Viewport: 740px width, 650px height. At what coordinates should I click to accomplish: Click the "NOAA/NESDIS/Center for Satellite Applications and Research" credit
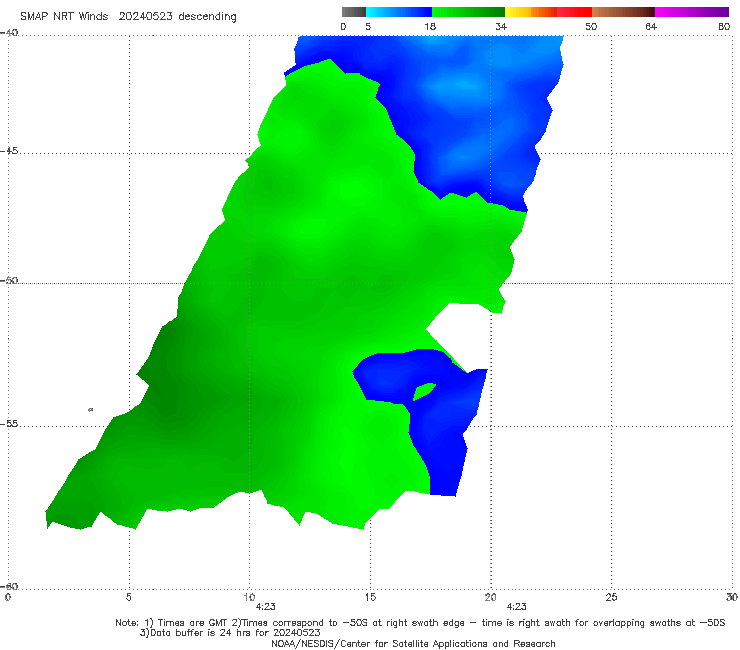coord(413,643)
